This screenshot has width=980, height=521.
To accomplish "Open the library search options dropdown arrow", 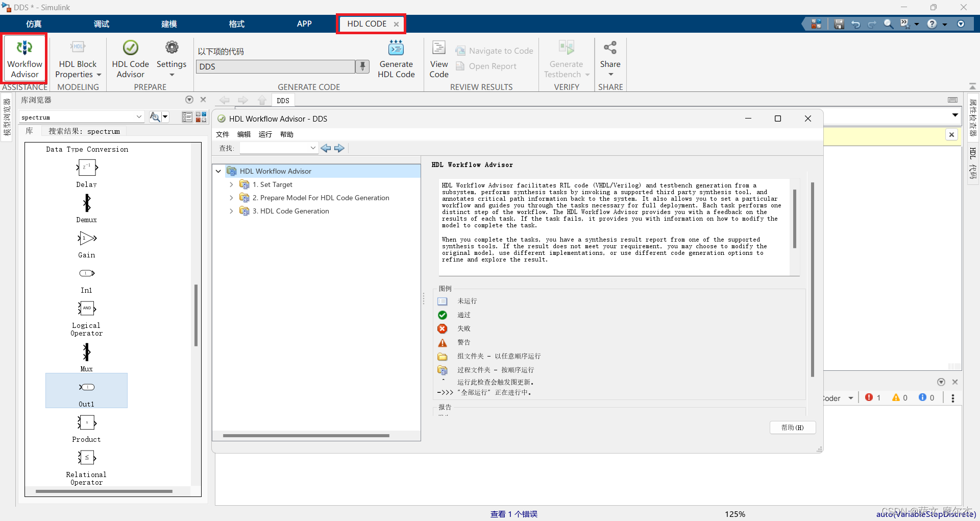I will (x=165, y=117).
